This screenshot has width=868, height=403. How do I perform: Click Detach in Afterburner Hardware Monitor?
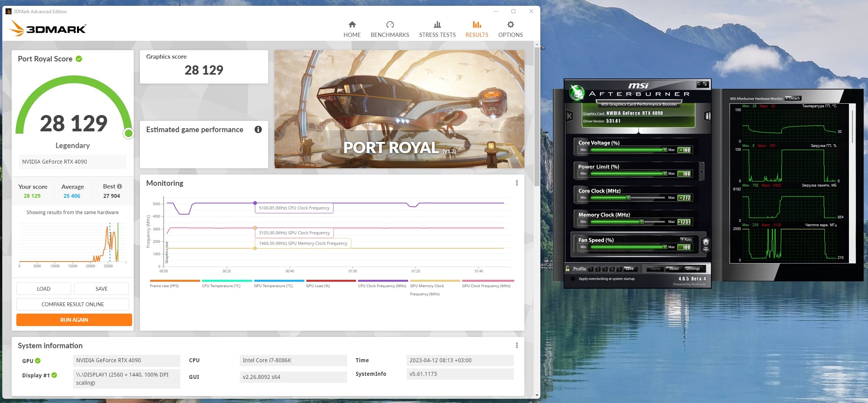click(x=793, y=98)
